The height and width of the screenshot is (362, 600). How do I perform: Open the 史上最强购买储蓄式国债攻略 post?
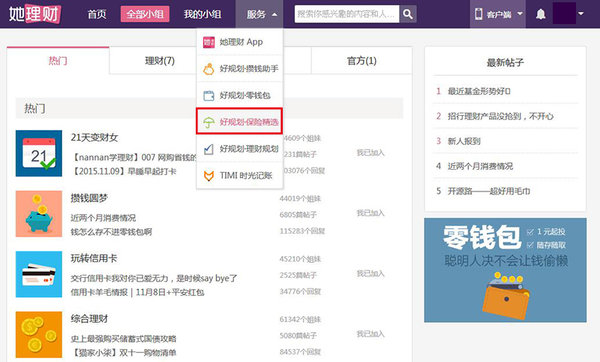point(124,339)
